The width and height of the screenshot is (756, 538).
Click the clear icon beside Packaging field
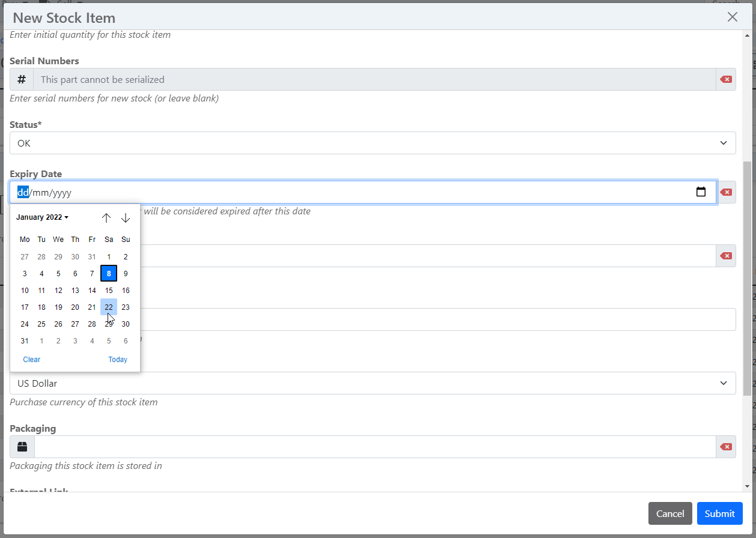coord(726,447)
